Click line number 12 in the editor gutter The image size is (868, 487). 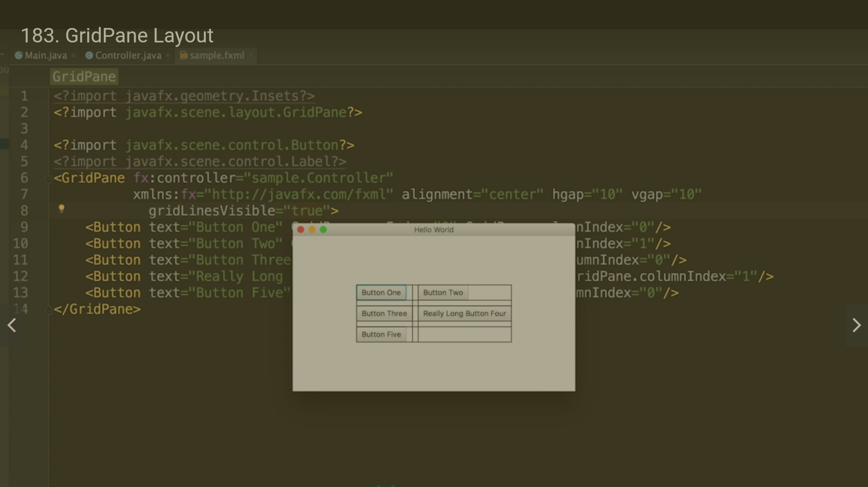pyautogui.click(x=20, y=277)
